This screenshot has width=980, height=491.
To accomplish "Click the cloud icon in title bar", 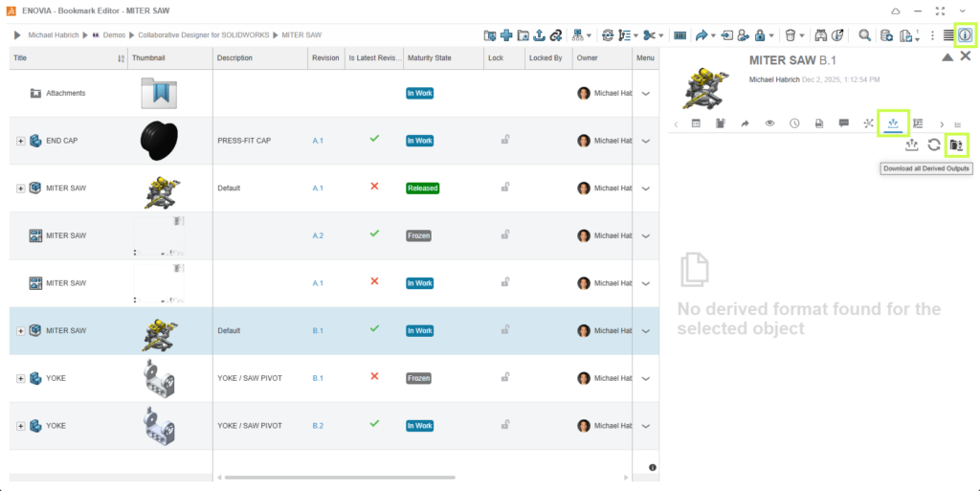I will pos(895,11).
